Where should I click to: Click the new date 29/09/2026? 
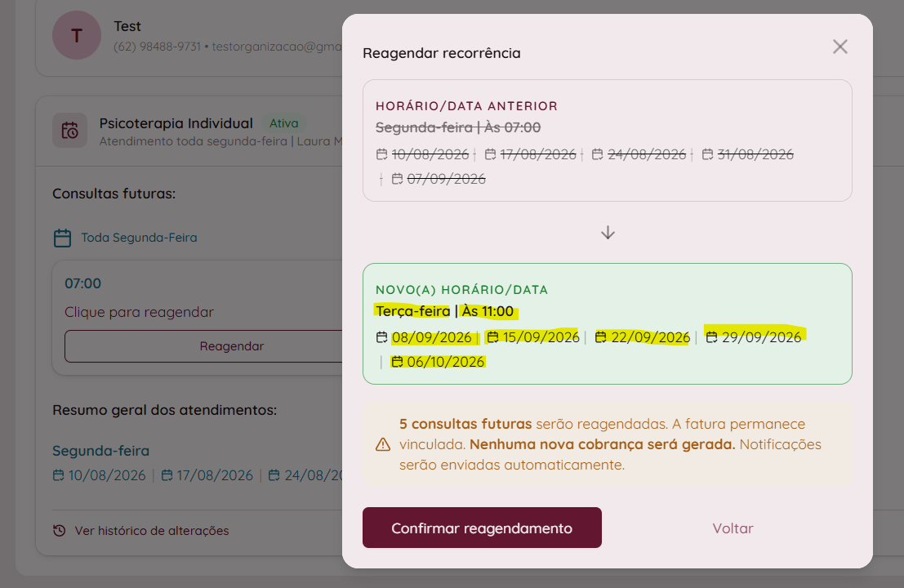pos(762,337)
